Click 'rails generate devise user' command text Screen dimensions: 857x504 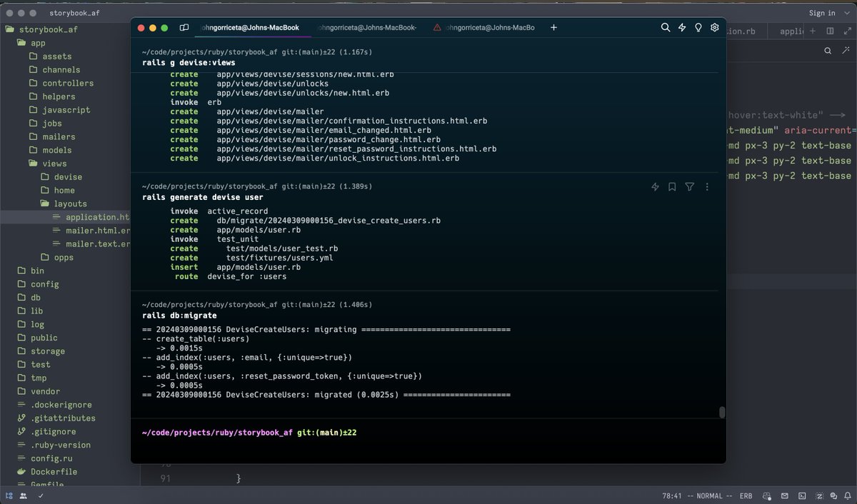click(x=202, y=197)
